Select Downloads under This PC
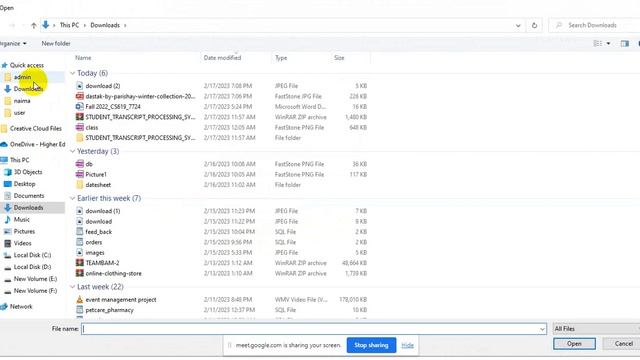The width and height of the screenshot is (640, 360). 28,207
